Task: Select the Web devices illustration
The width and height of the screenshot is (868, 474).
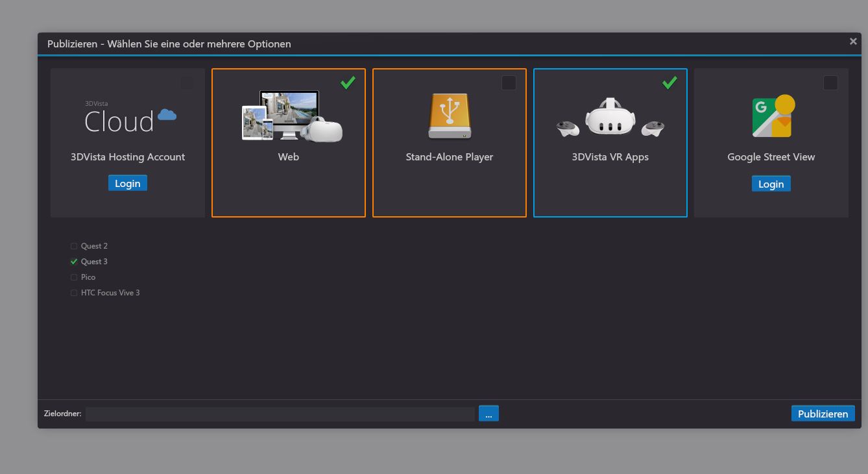Action: click(x=292, y=116)
